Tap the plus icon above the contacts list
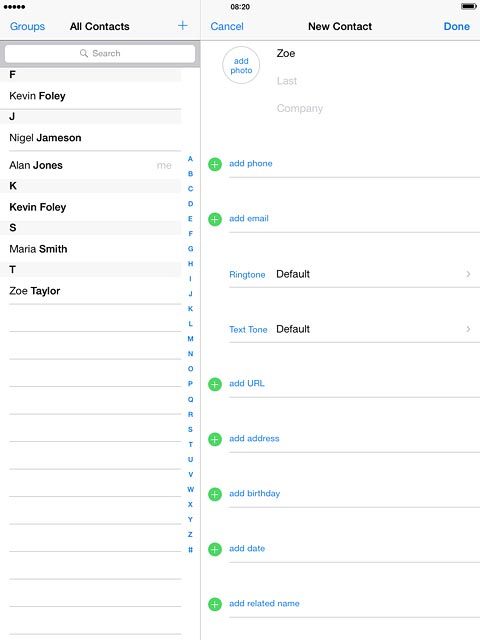Image resolution: width=480 pixels, height=640 pixels. pos(182,26)
